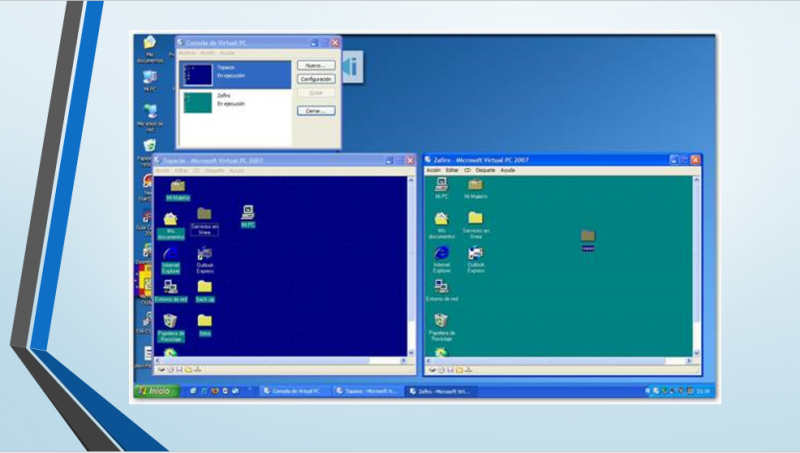Click the system tray clock
The image size is (800, 453).
(x=704, y=391)
